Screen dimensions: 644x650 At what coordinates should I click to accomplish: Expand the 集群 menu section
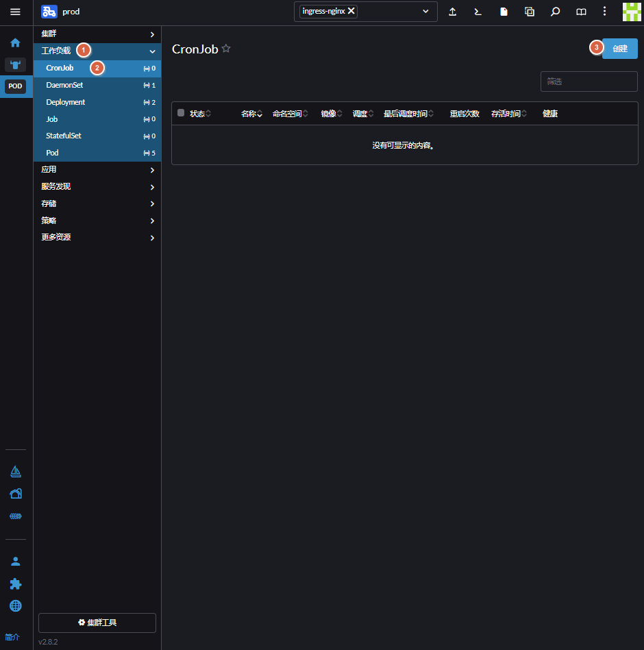[97, 34]
